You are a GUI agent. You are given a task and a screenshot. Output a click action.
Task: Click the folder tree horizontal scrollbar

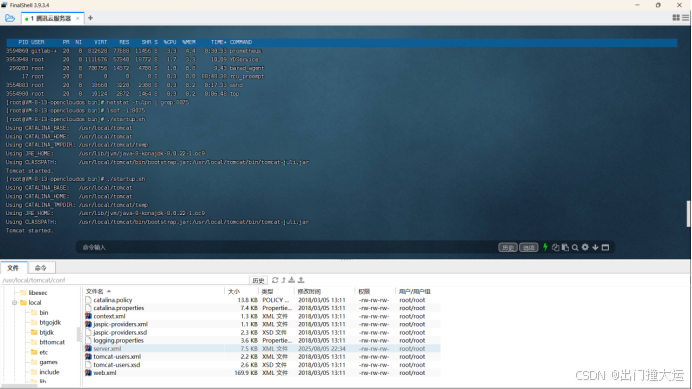pos(19,385)
